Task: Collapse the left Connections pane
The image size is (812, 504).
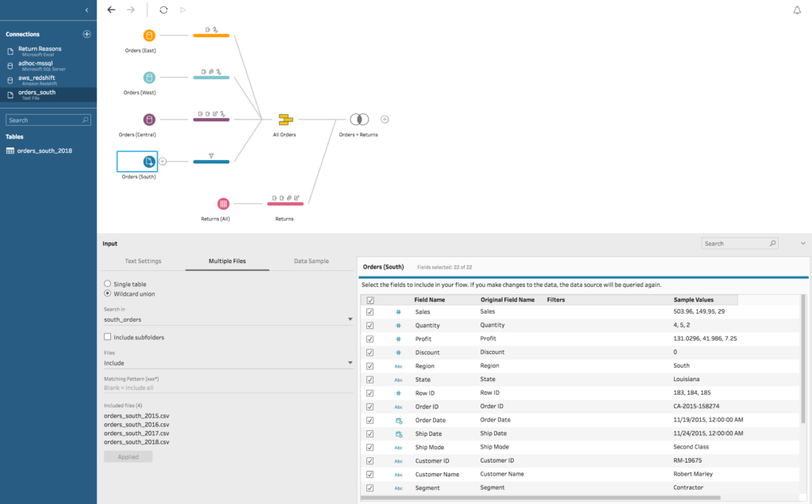Action: tap(86, 10)
